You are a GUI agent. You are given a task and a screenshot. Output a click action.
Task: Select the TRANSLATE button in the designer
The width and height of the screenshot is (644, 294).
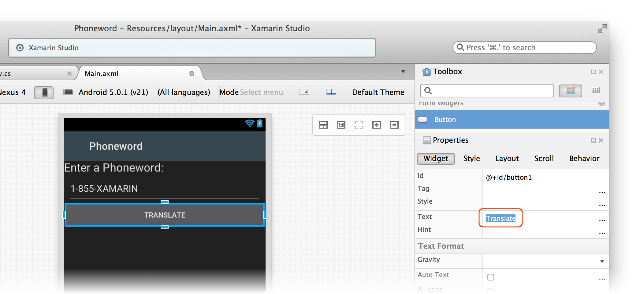tap(165, 215)
